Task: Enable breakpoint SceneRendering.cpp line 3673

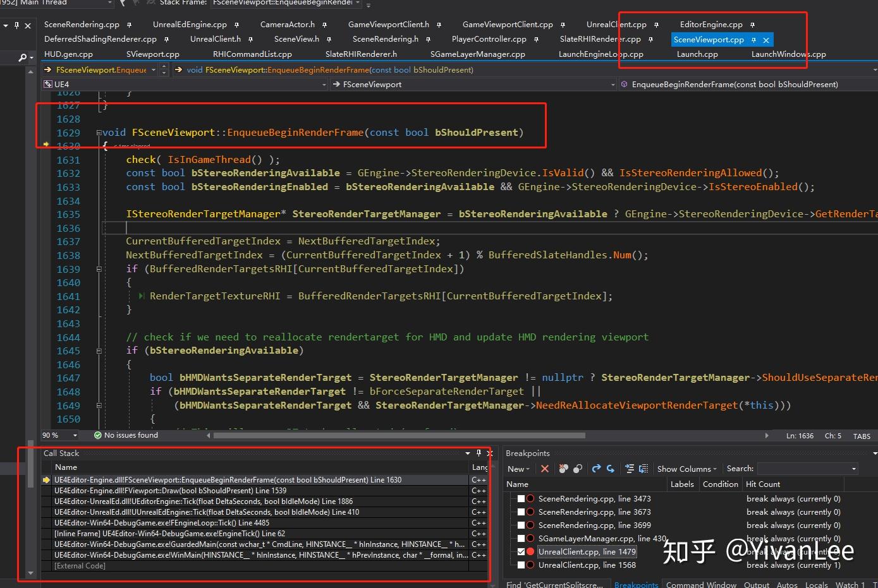Action: click(521, 512)
